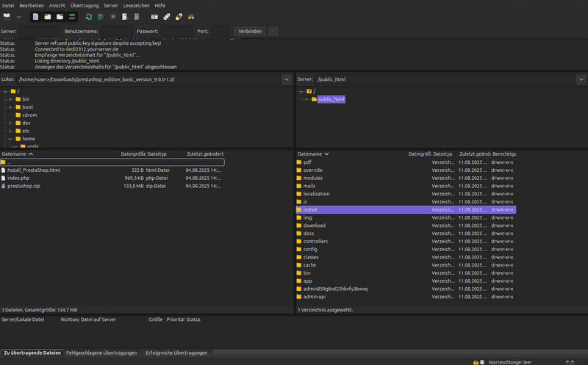The width and height of the screenshot is (588, 365).
Task: Select prestashop.zip in the local file list
Action: pyautogui.click(x=24, y=187)
